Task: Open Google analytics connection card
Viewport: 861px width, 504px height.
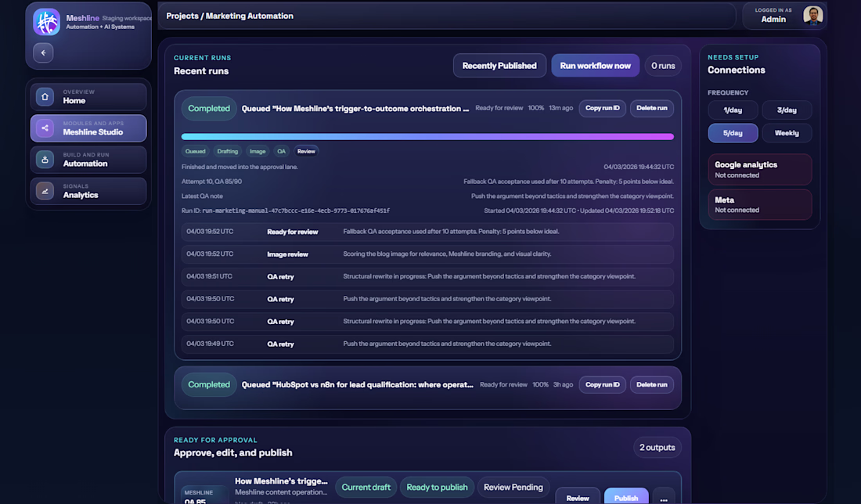Action: 759,169
